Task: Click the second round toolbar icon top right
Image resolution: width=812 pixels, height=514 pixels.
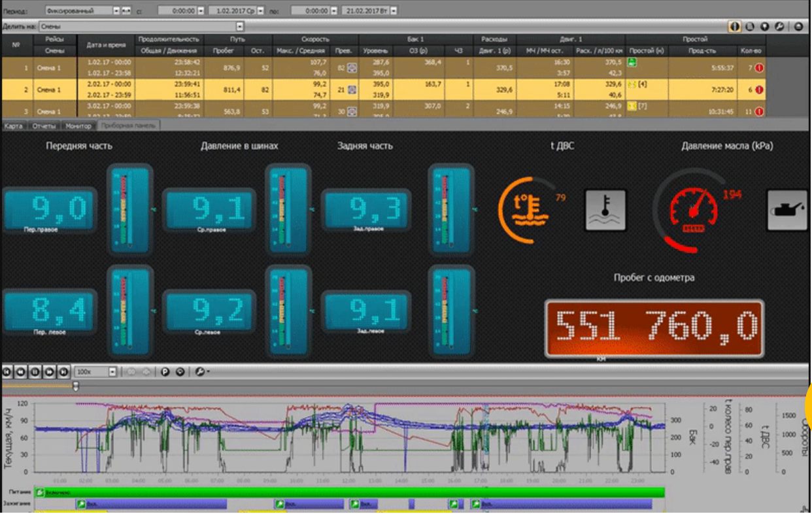Action: click(x=750, y=27)
